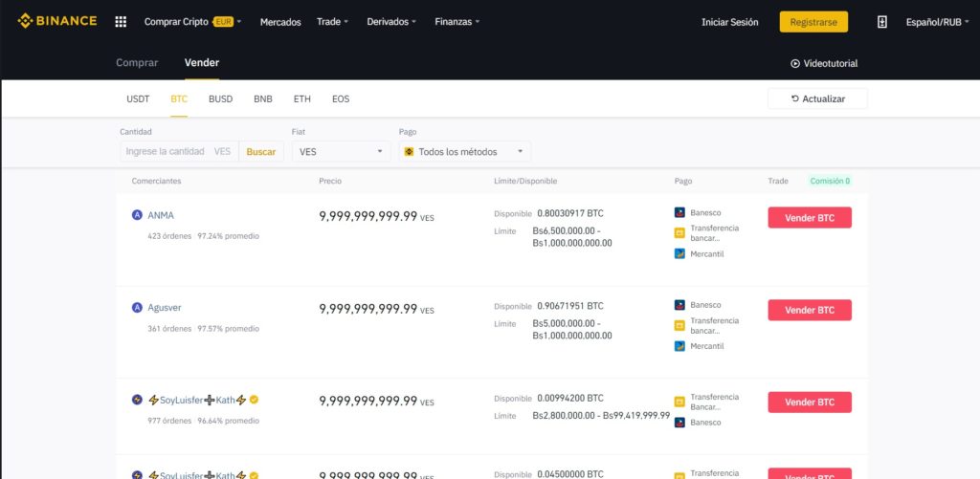Click the 361 órdenes 97.57% promedio text
980x479 pixels.
203,329
